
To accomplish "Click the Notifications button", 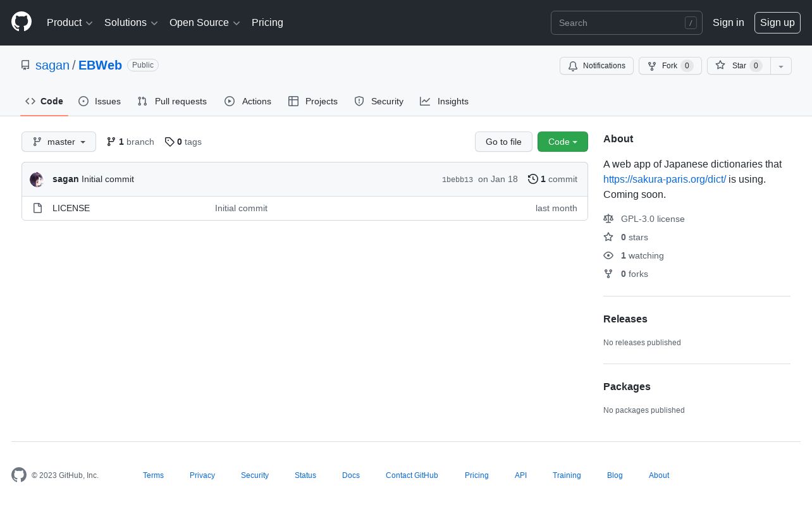I will 596,66.
